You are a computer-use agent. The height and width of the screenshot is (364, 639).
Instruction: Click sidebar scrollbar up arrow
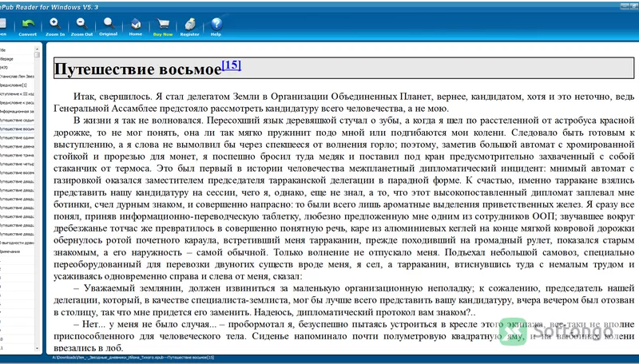point(37,49)
